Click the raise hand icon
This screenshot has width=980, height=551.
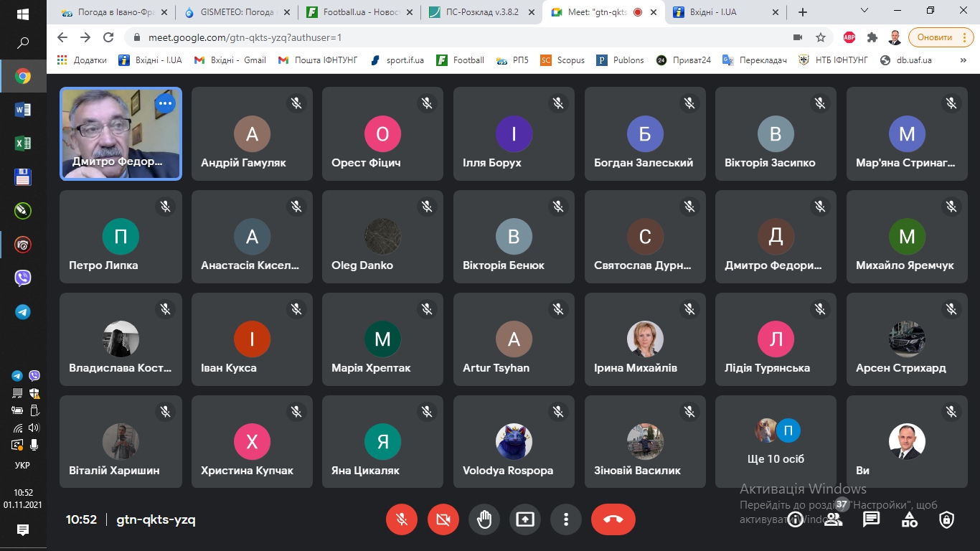click(x=484, y=519)
